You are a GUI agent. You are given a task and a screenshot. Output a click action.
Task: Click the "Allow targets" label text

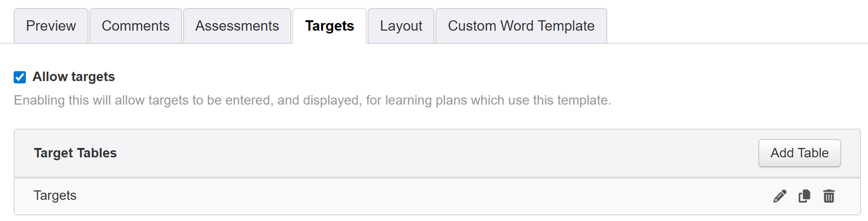tap(73, 77)
